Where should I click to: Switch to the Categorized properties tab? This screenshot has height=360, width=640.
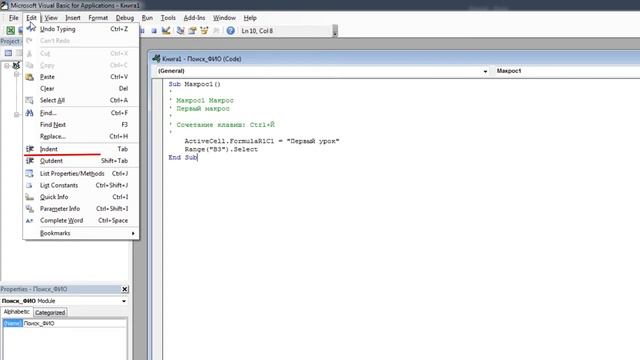coord(50,313)
